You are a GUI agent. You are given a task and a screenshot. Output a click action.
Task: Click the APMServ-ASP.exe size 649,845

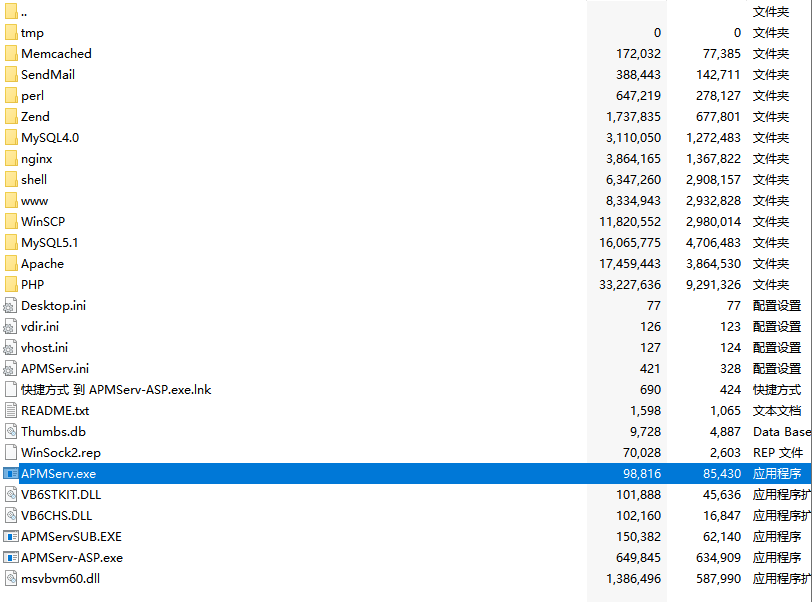click(x=638, y=557)
